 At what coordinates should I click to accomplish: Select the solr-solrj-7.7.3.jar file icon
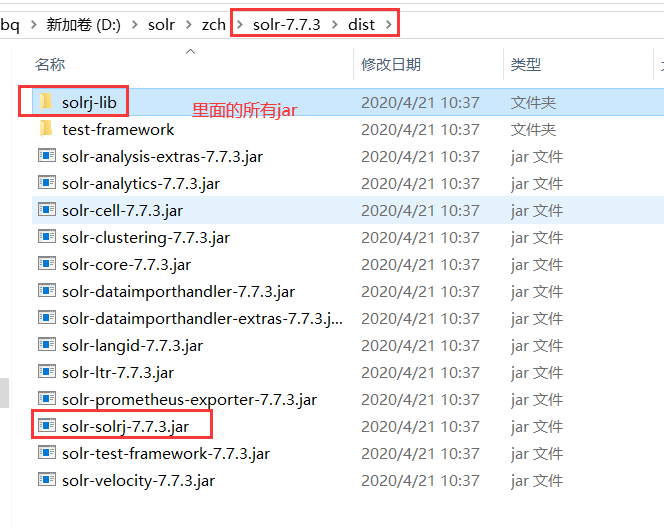pyautogui.click(x=47, y=425)
